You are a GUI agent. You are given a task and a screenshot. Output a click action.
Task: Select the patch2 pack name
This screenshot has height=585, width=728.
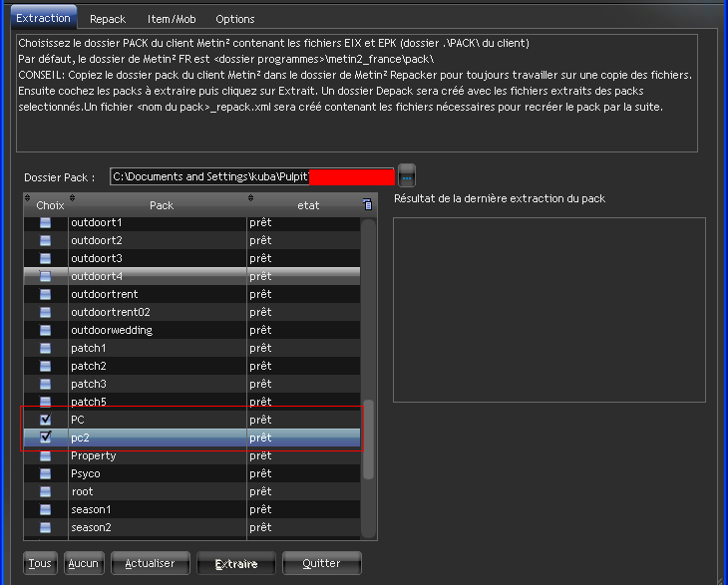click(x=89, y=366)
